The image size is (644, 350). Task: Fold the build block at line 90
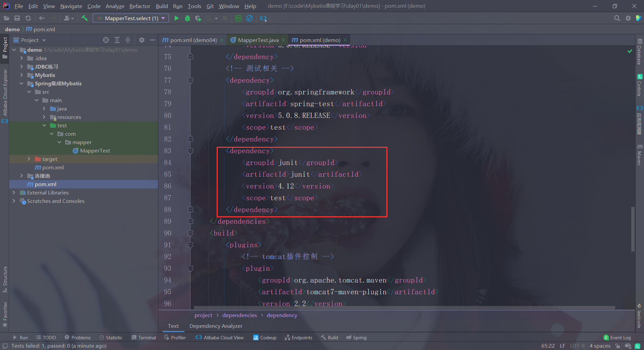tap(191, 233)
